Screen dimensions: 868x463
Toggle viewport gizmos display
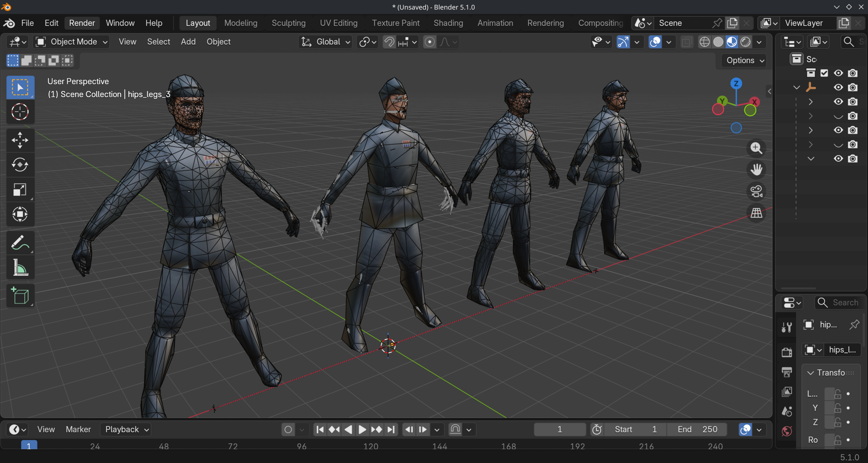coord(623,42)
